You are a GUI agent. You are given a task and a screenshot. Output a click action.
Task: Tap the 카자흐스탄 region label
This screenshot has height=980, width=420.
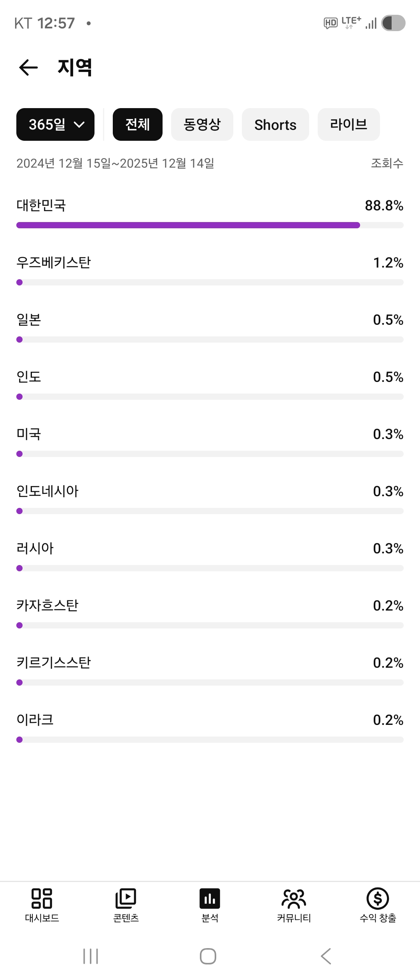point(47,605)
